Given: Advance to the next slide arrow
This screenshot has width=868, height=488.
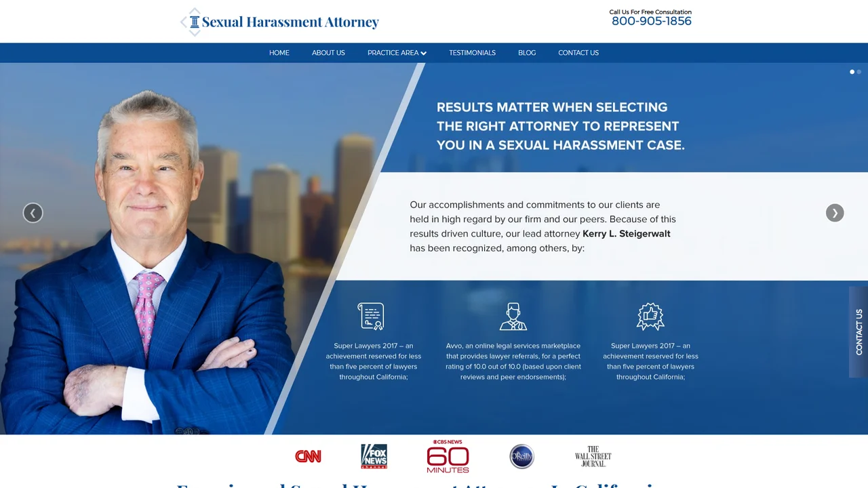Looking at the screenshot, I should pyautogui.click(x=835, y=213).
